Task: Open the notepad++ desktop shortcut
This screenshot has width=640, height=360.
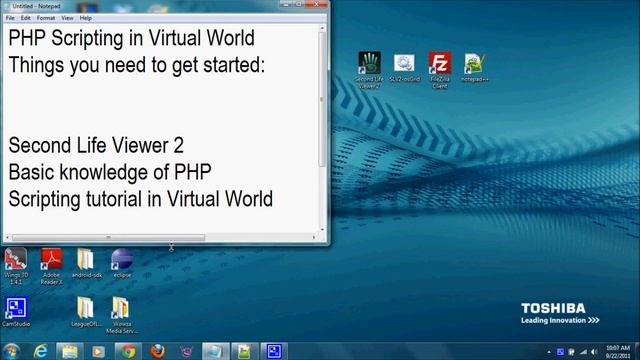Action: [x=474, y=68]
